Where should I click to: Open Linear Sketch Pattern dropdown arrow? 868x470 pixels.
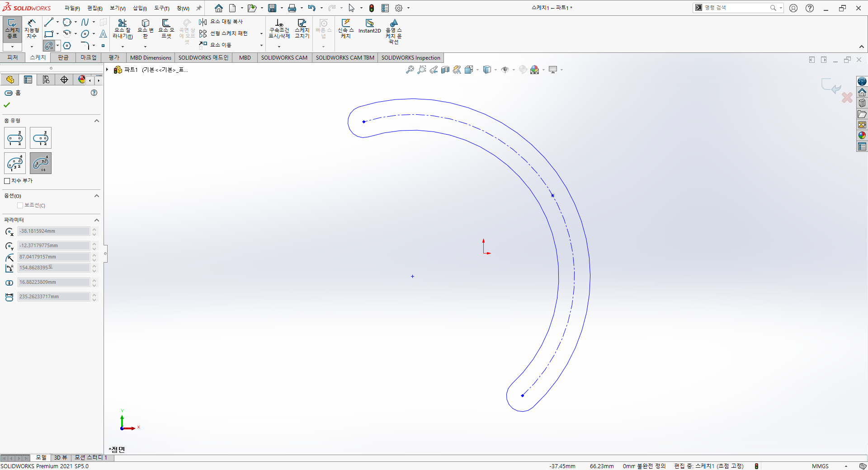[261, 33]
